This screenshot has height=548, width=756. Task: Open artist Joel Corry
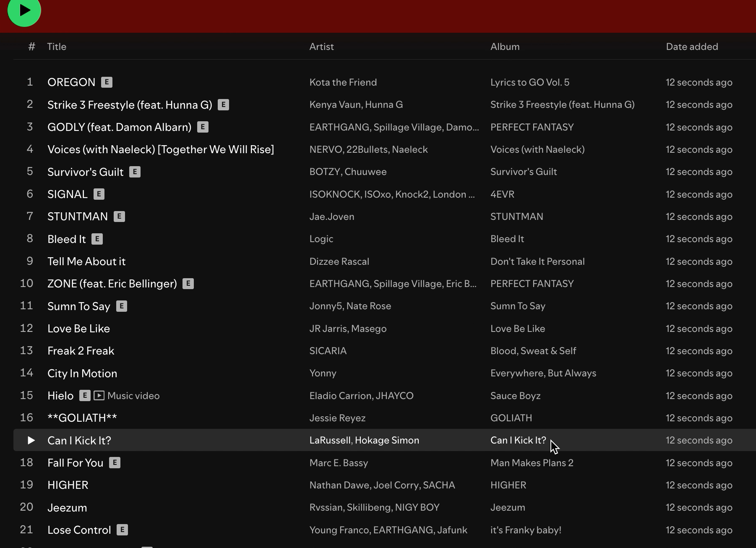coord(396,485)
